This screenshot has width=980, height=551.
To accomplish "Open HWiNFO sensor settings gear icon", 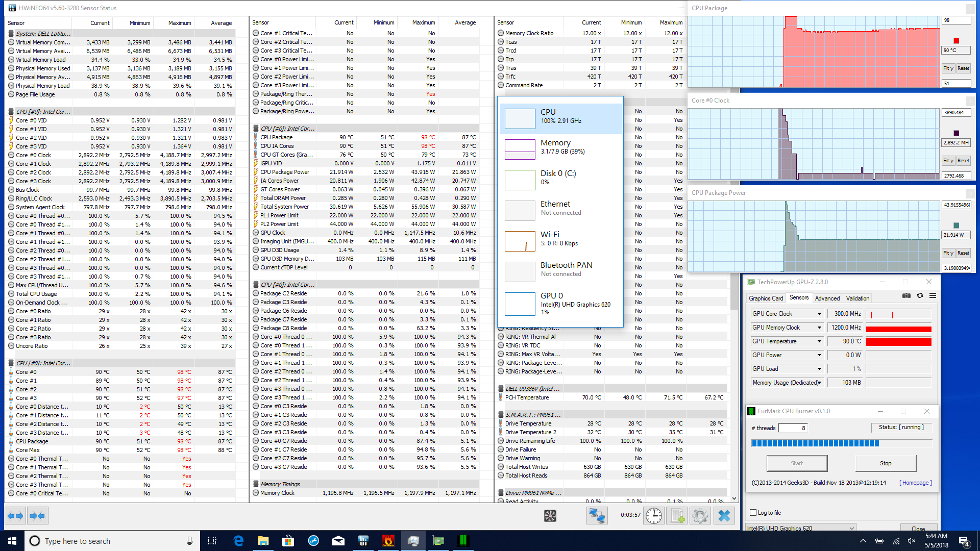I will (x=700, y=516).
